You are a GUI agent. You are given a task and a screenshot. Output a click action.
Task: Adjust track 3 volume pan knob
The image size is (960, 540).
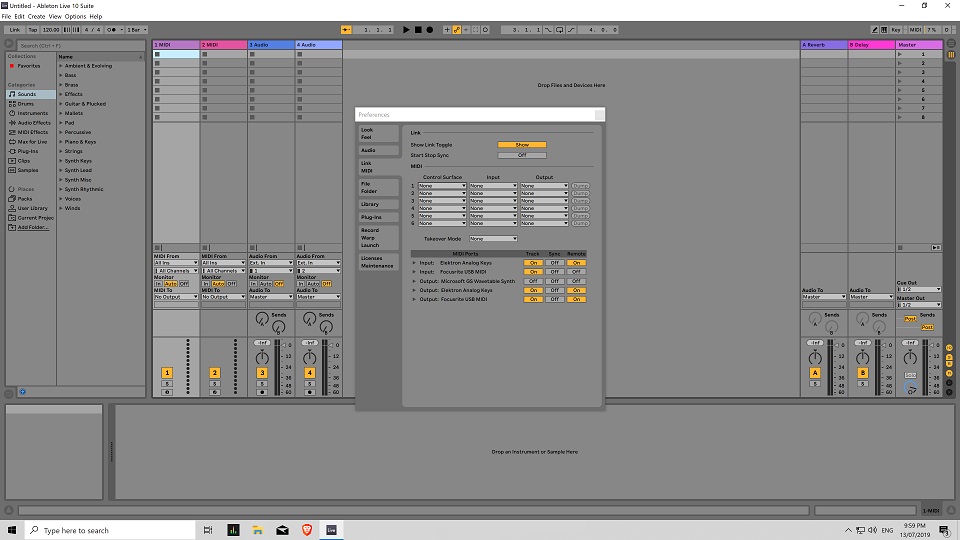262,358
